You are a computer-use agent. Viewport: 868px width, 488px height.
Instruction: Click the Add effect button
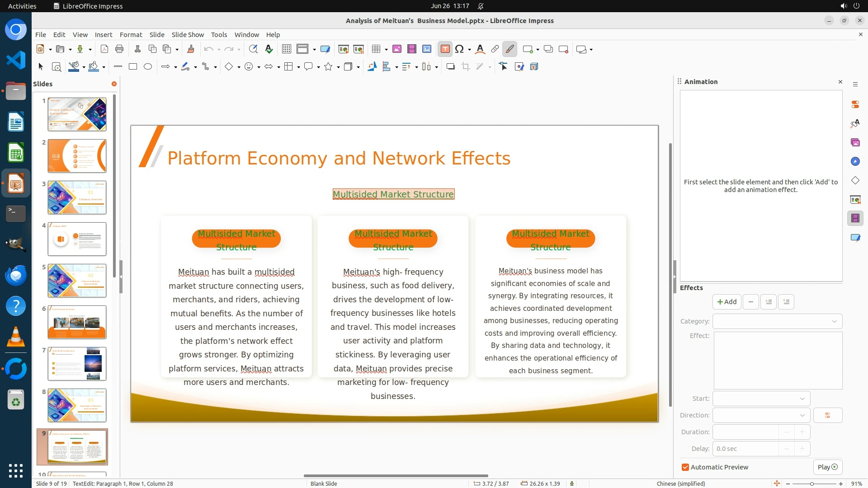pos(726,302)
